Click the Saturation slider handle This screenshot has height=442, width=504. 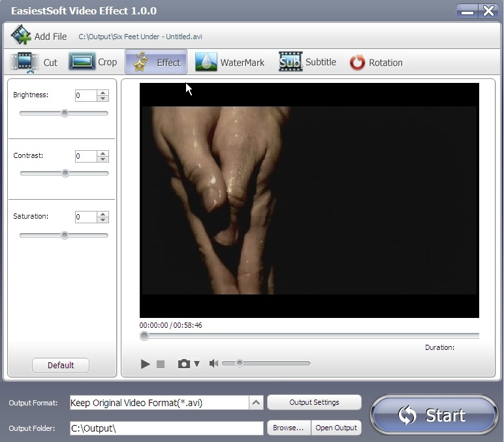pyautogui.click(x=65, y=235)
